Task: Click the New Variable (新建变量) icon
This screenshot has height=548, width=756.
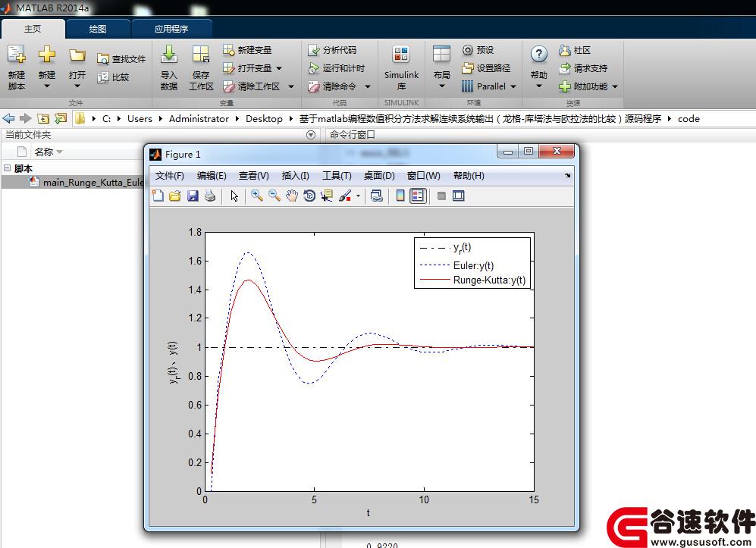Action: point(228,49)
